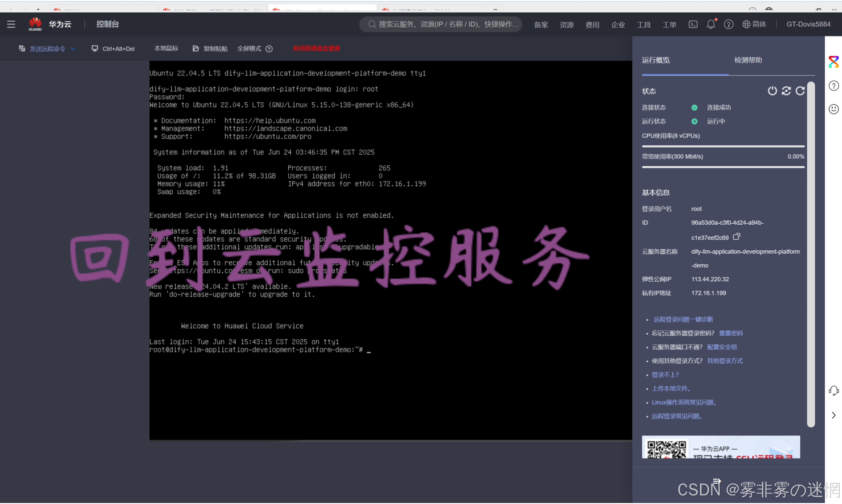Enable 全屏模式 fullscreen mode
Viewport: 842px width, 504px height.
pyautogui.click(x=249, y=48)
